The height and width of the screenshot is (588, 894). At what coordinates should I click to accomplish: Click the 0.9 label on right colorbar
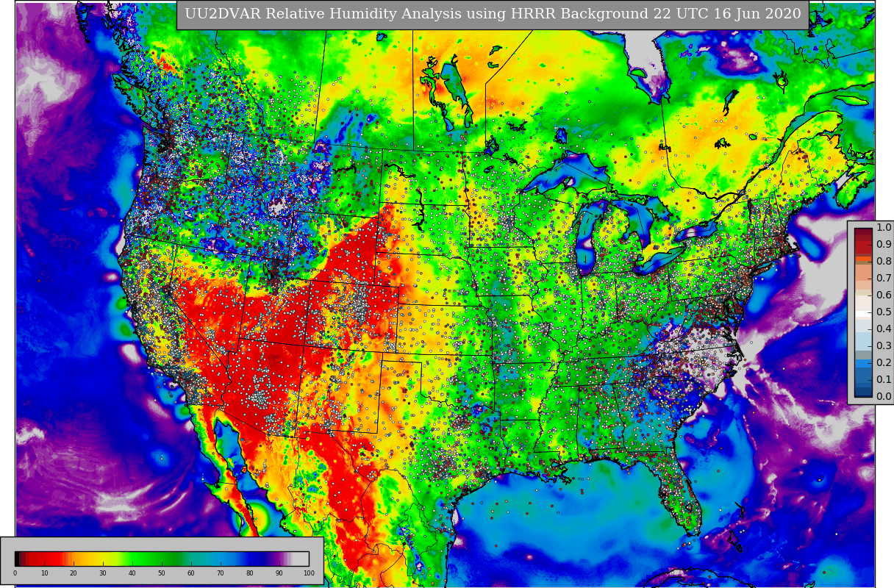884,245
